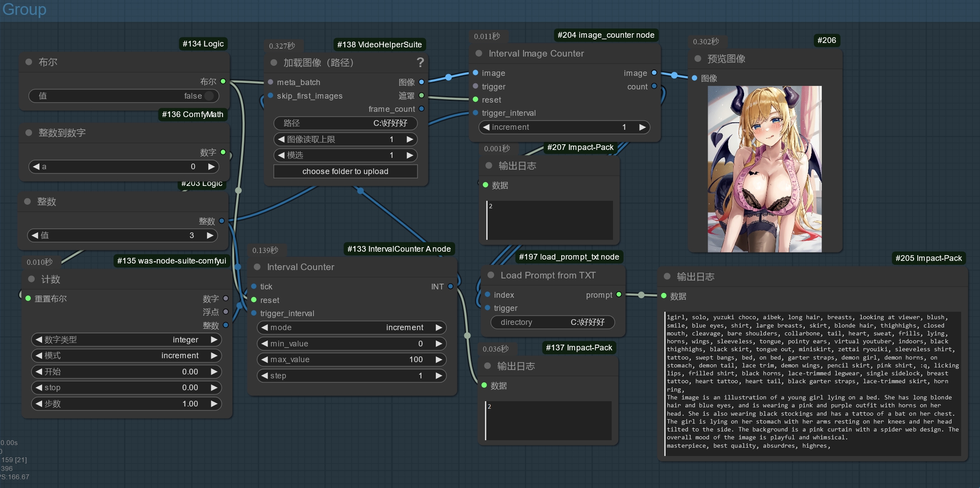The height and width of the screenshot is (488, 980).
Task: Open the 数字类型 integer dropdown in 计数 node
Action: click(x=126, y=340)
